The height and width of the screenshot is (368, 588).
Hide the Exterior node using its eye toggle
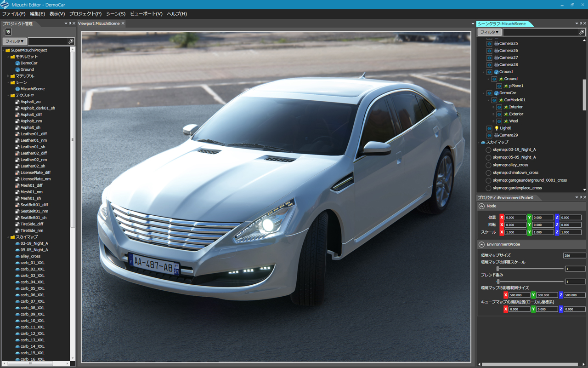(x=499, y=114)
